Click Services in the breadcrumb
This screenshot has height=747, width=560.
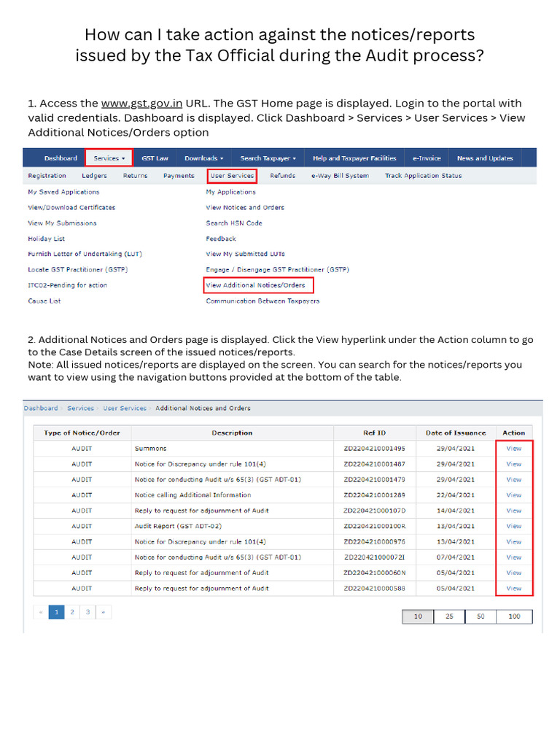80,409
